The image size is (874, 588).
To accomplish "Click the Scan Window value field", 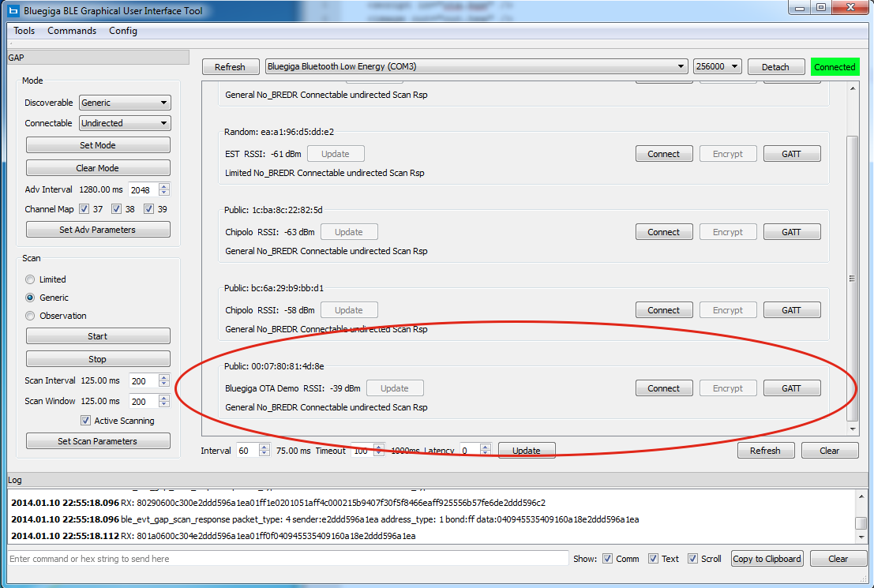I will [x=144, y=401].
